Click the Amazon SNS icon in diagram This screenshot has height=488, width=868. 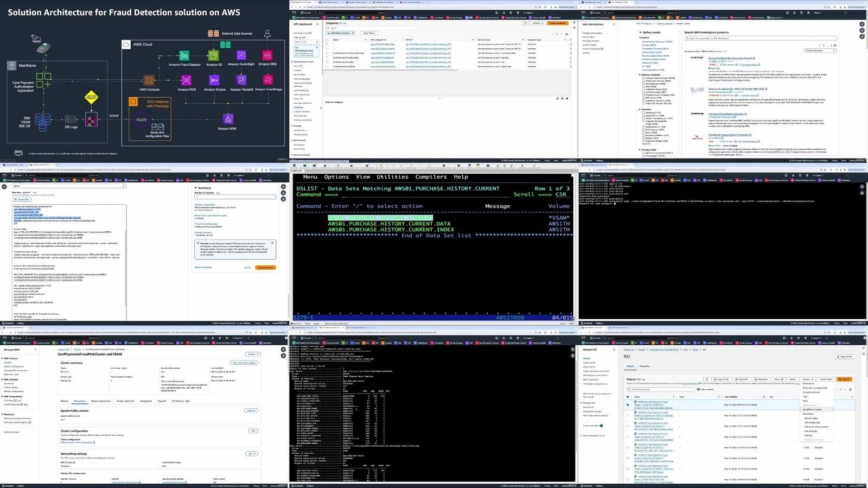click(x=267, y=55)
